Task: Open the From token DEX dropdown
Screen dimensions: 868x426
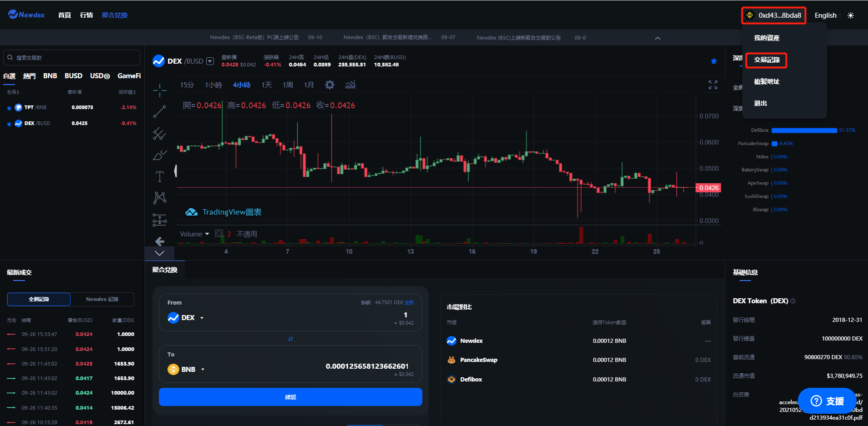Action: click(x=186, y=318)
